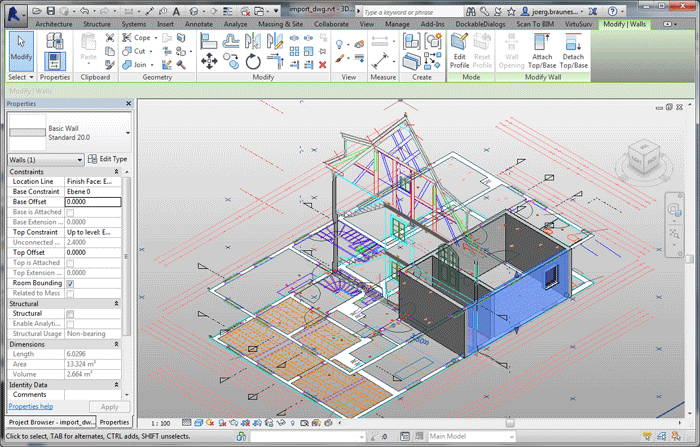The height and width of the screenshot is (447, 700).
Task: Click the joerg.braunes user account button
Action: (x=554, y=12)
